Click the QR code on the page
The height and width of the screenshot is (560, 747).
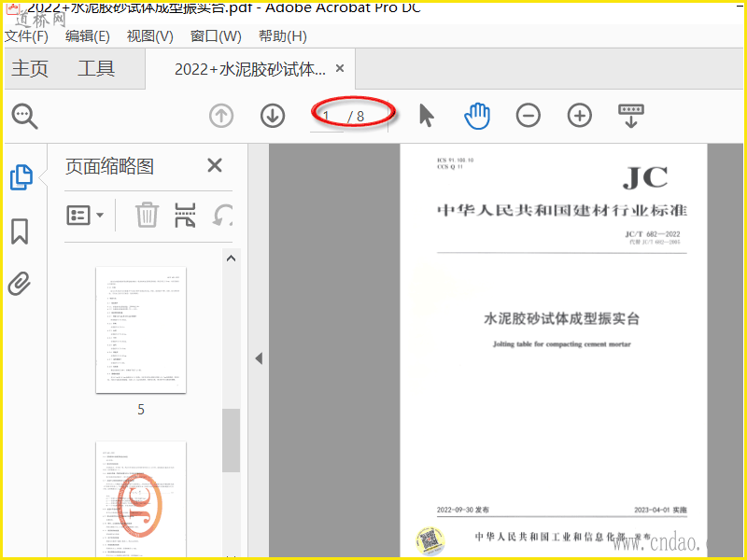pyautogui.click(x=430, y=540)
